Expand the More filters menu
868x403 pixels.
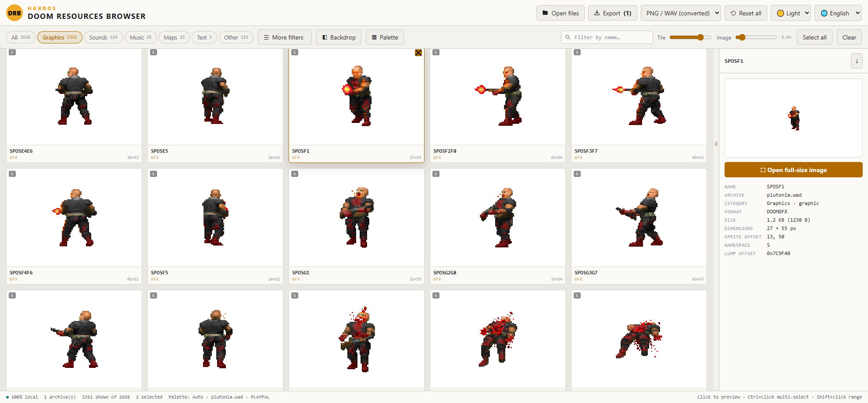pyautogui.click(x=285, y=37)
